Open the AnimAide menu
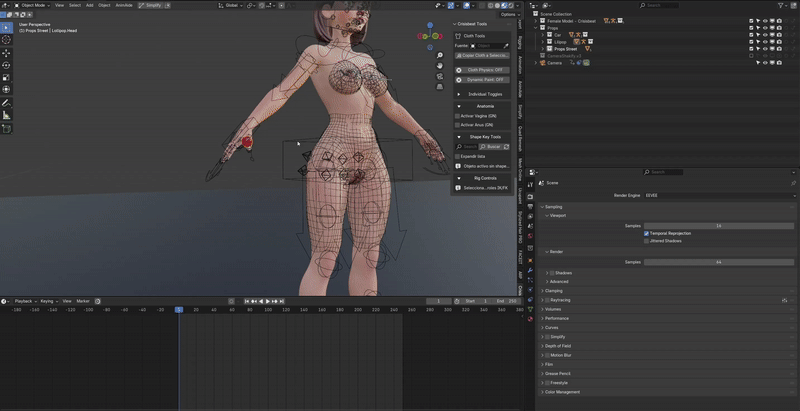 click(124, 5)
